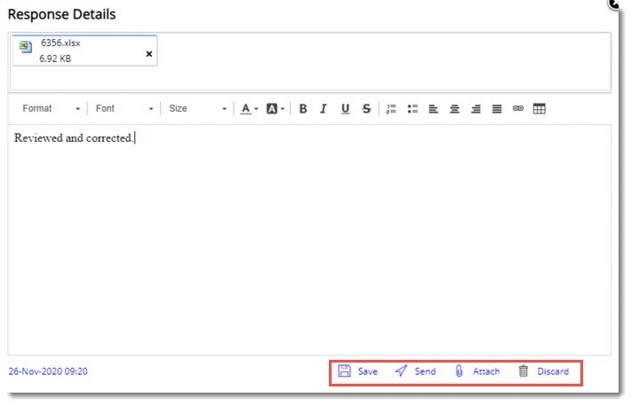Align text to the left

[434, 109]
